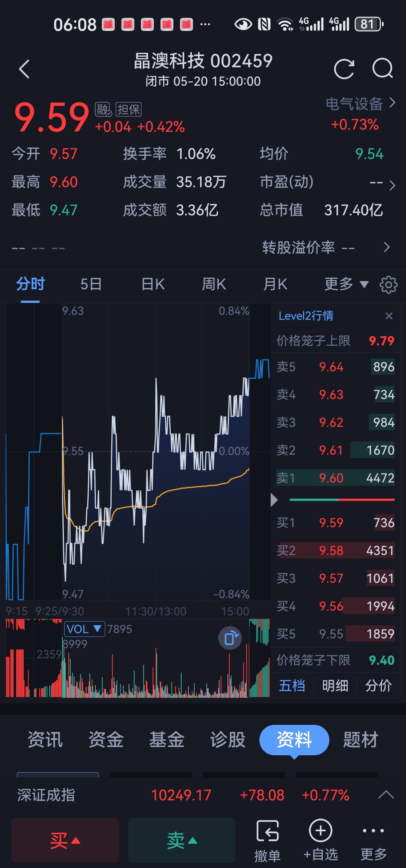Tap the red 买 buy button

coord(65,840)
